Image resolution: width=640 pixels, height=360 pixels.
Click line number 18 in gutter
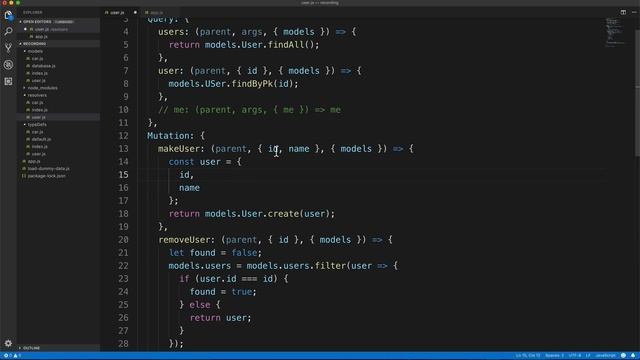(x=123, y=214)
